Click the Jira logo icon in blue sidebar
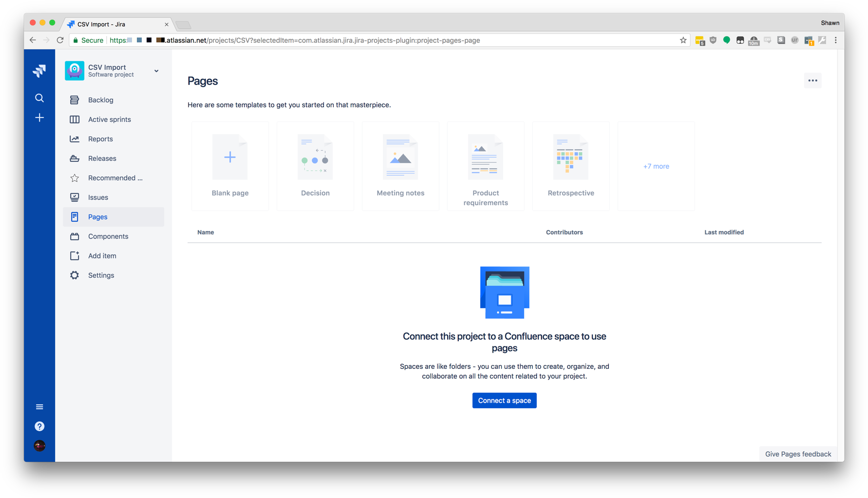 coord(39,71)
